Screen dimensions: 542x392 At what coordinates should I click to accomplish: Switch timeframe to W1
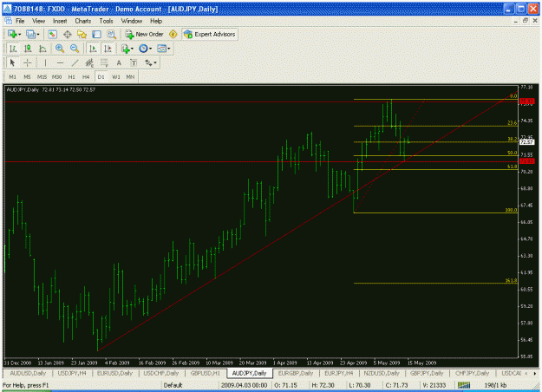[116, 76]
